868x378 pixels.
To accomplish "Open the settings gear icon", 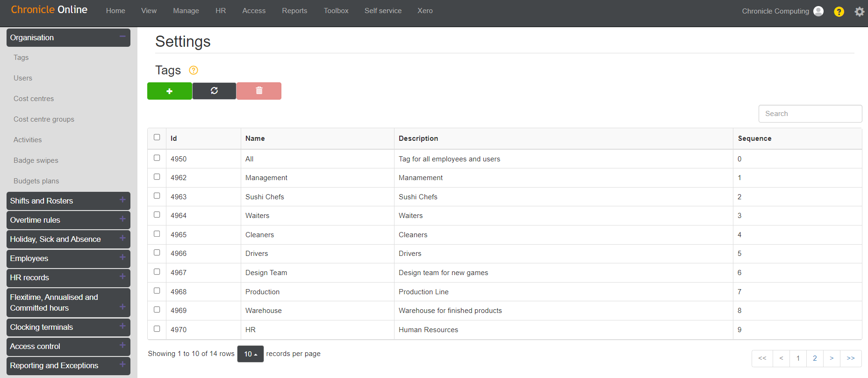I will (859, 12).
